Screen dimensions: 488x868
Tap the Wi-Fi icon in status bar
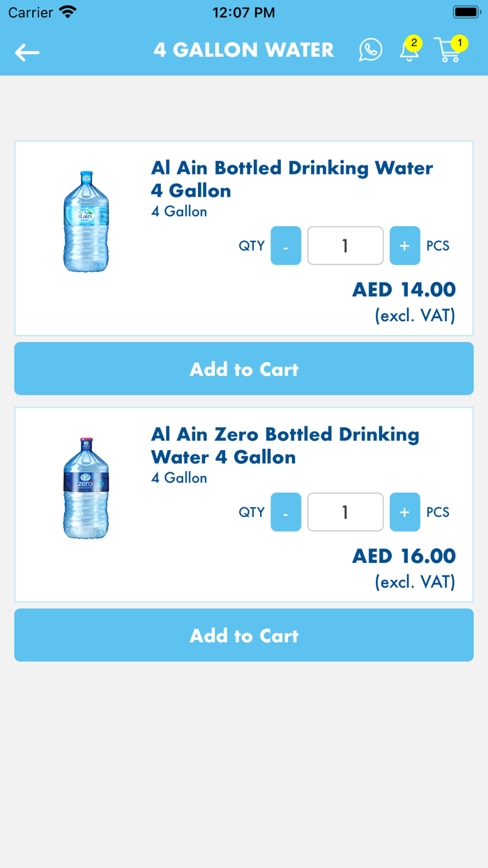(68, 11)
